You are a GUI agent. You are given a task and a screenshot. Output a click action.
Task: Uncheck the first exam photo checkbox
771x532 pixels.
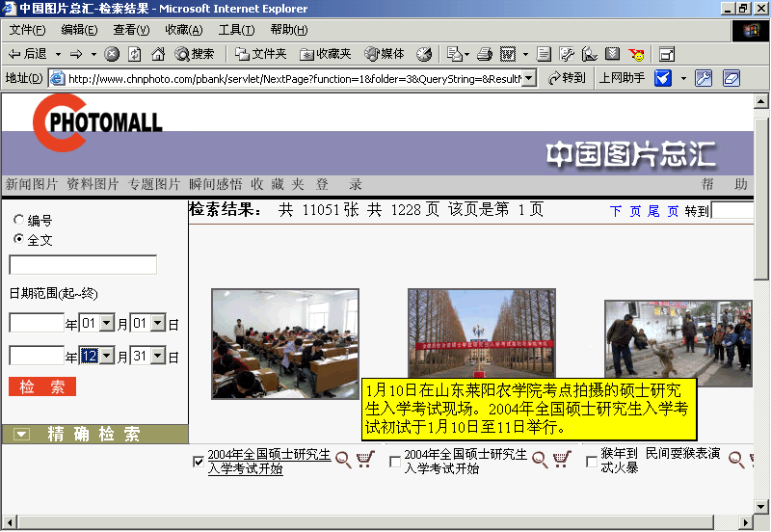[x=199, y=462]
